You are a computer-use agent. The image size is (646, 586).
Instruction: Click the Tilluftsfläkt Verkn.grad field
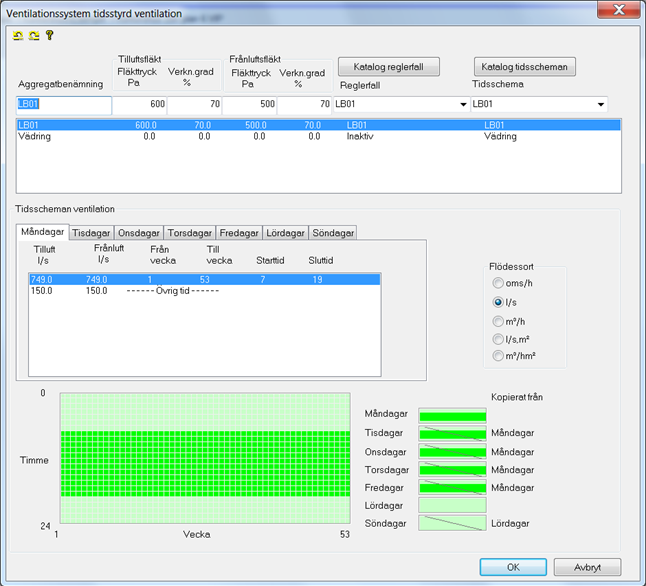coord(194,105)
